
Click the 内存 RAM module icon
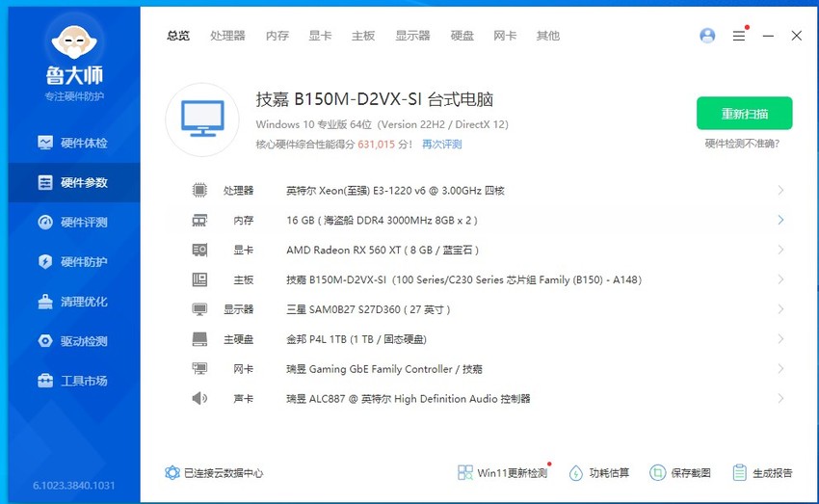pyautogui.click(x=199, y=220)
